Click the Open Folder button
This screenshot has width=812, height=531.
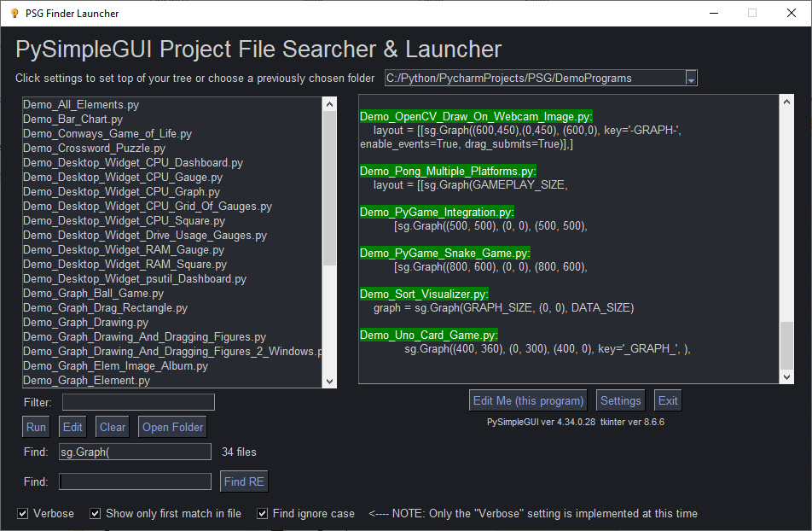[x=173, y=427]
